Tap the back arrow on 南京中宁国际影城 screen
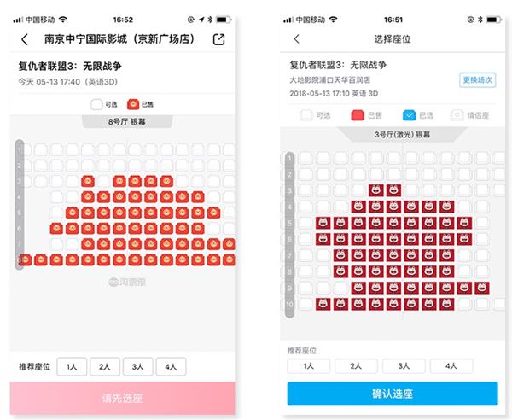The width and height of the screenshot is (512, 420). point(25,39)
